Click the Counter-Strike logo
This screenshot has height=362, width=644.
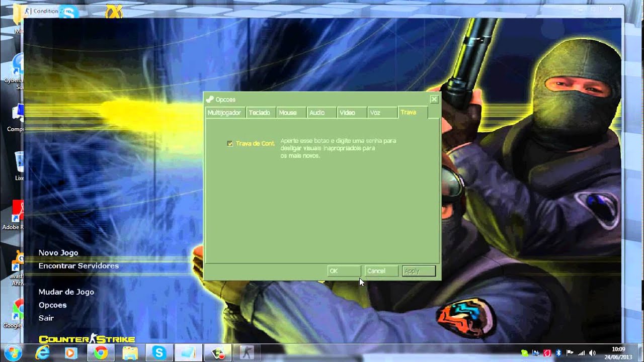coord(87,339)
